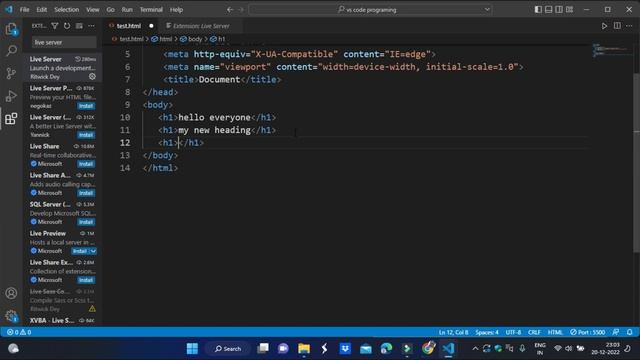The width and height of the screenshot is (640, 360).
Task: Open notifications bell in status bar
Action: click(630, 332)
